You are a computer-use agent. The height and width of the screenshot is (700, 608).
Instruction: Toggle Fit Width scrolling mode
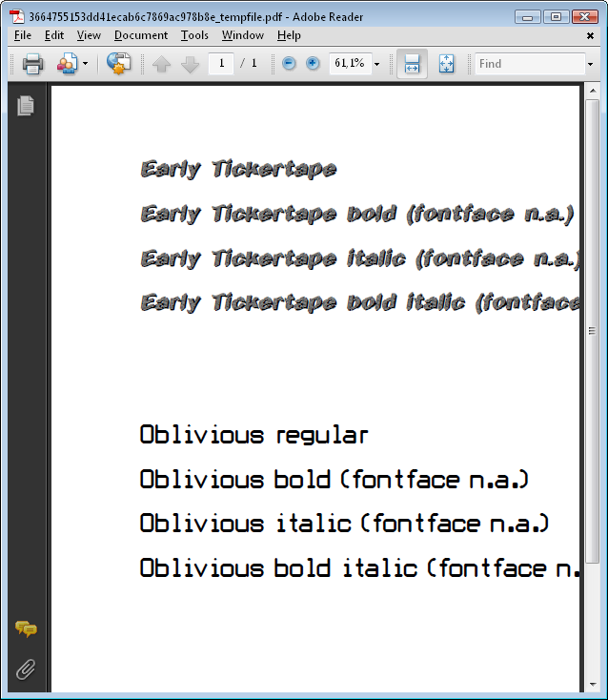pyautogui.click(x=412, y=64)
